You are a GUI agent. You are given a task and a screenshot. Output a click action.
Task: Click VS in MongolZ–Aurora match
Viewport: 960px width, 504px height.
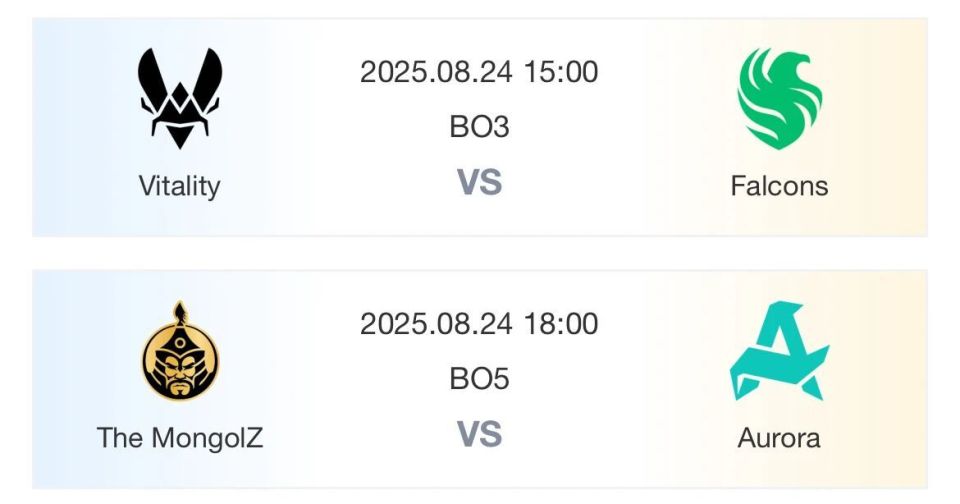click(479, 434)
